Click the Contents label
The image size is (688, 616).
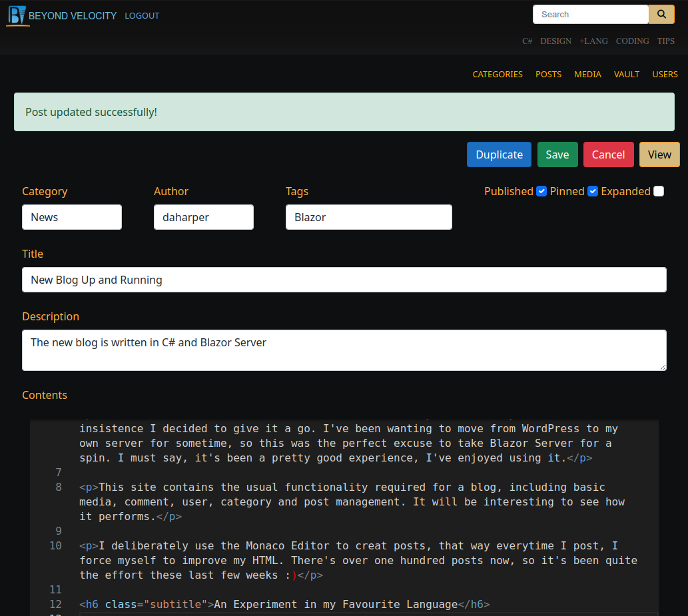coord(45,395)
